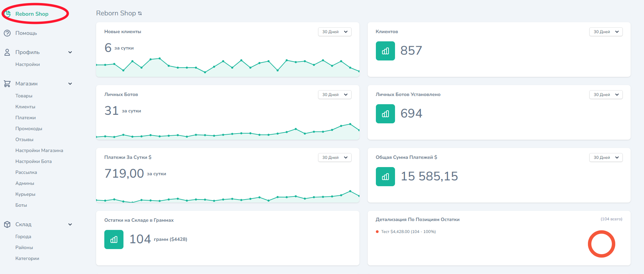
Task: Collapse the Склад section chevron
Action: click(x=70, y=224)
